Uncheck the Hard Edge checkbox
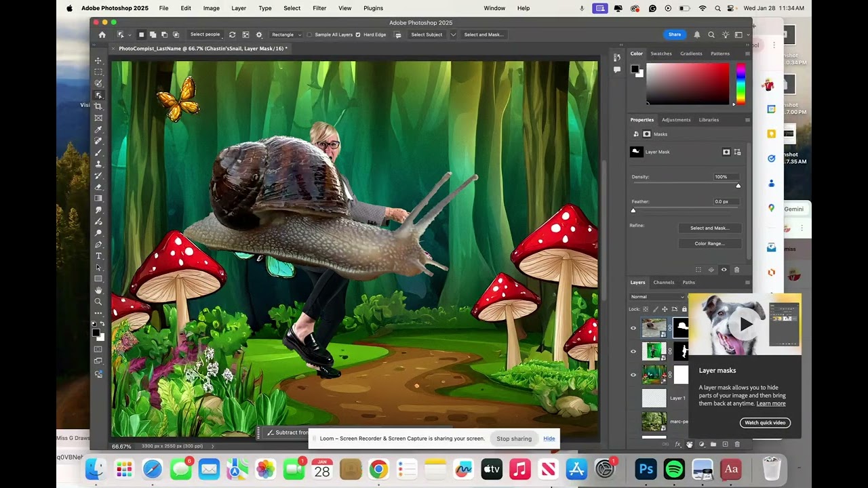 tap(358, 35)
